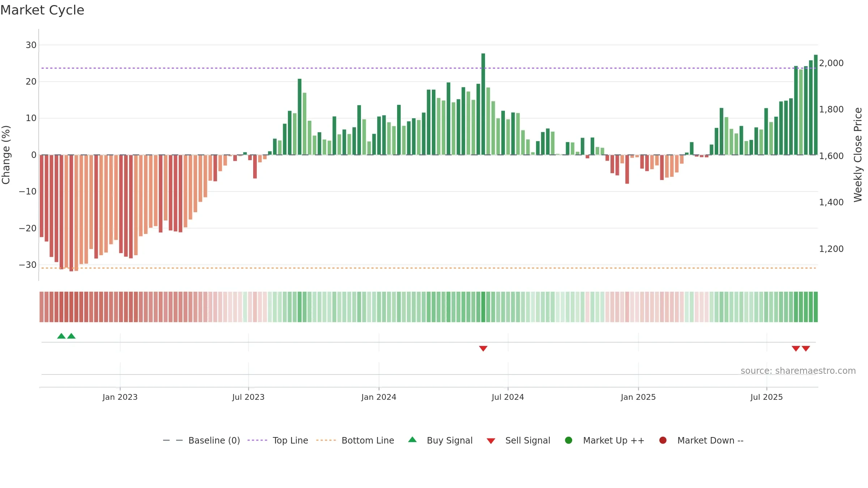868x488 pixels.
Task: Click the Sell Signal legend triangle icon
Action: (491, 441)
